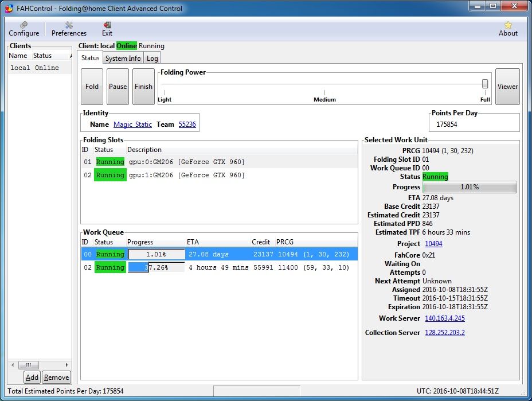This screenshot has width=532, height=401.
Task: Sort work queue by Status header
Action: click(x=109, y=242)
